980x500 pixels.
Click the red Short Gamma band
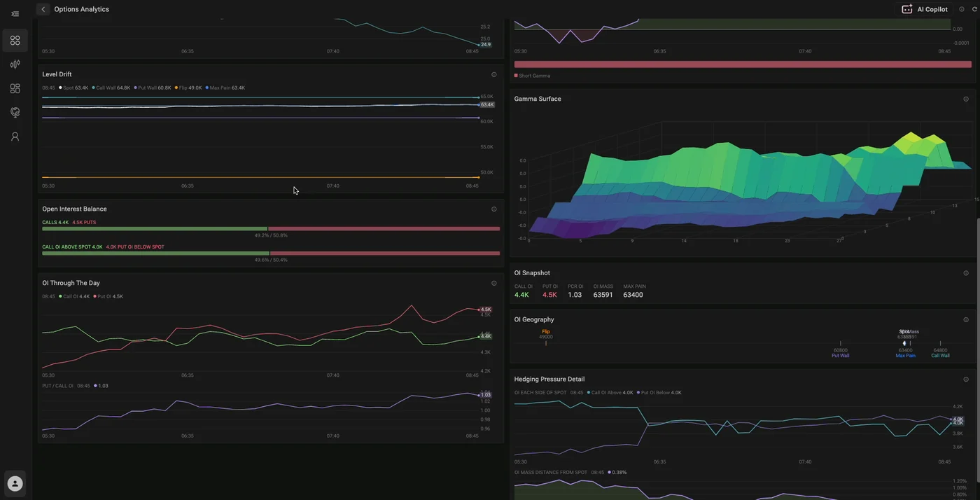click(x=743, y=64)
